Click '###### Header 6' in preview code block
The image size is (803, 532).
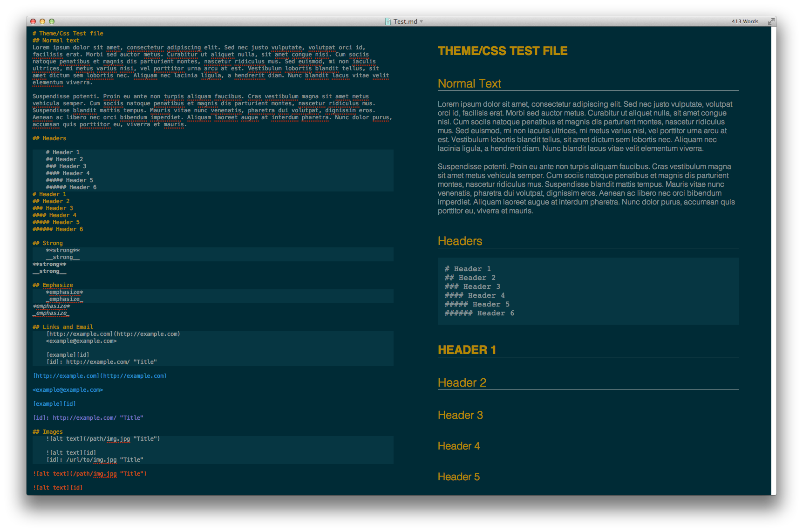click(x=479, y=313)
